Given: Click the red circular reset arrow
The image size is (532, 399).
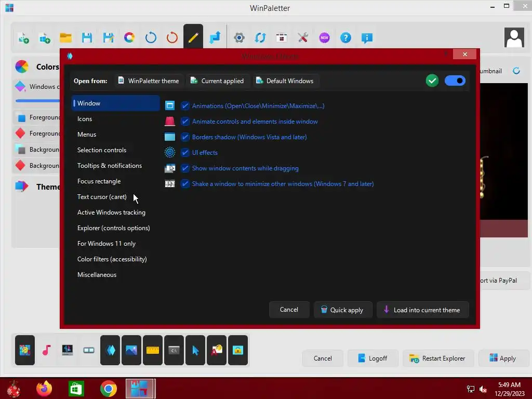Looking at the screenshot, I should 172,37.
